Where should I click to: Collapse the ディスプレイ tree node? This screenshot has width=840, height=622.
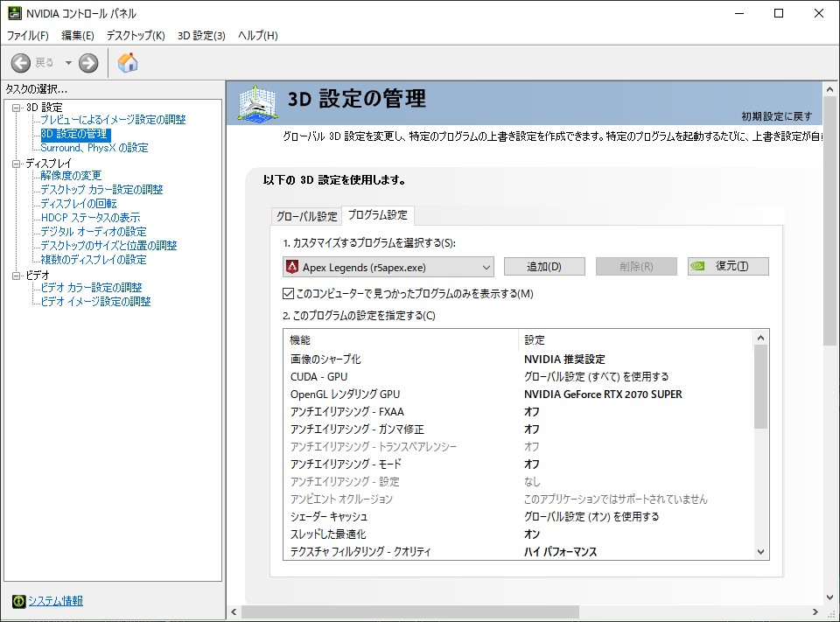tap(16, 164)
